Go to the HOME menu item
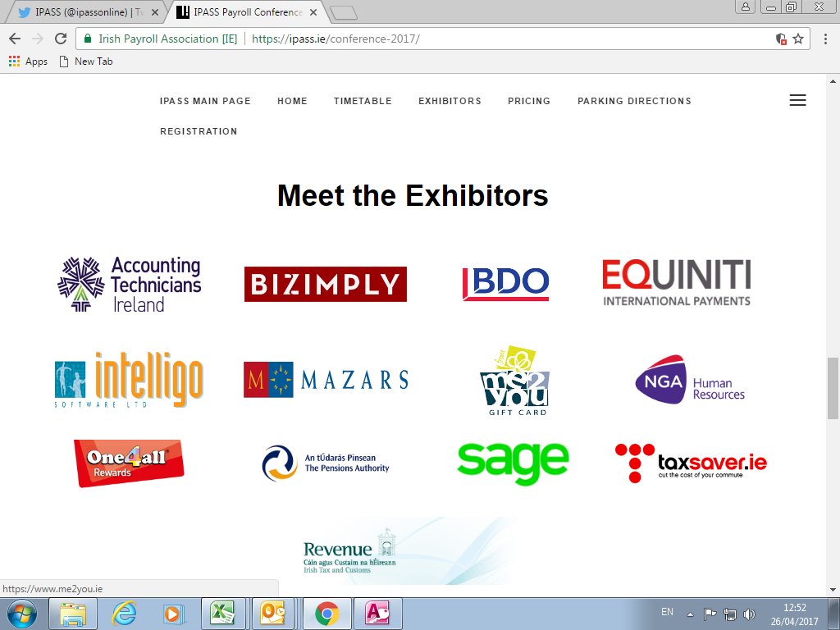840x630 pixels. pyautogui.click(x=293, y=101)
